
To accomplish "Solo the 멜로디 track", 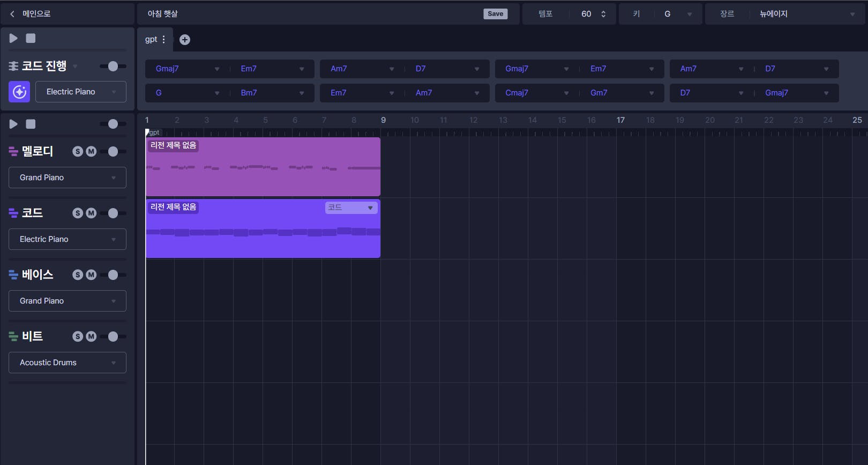I will tap(78, 151).
